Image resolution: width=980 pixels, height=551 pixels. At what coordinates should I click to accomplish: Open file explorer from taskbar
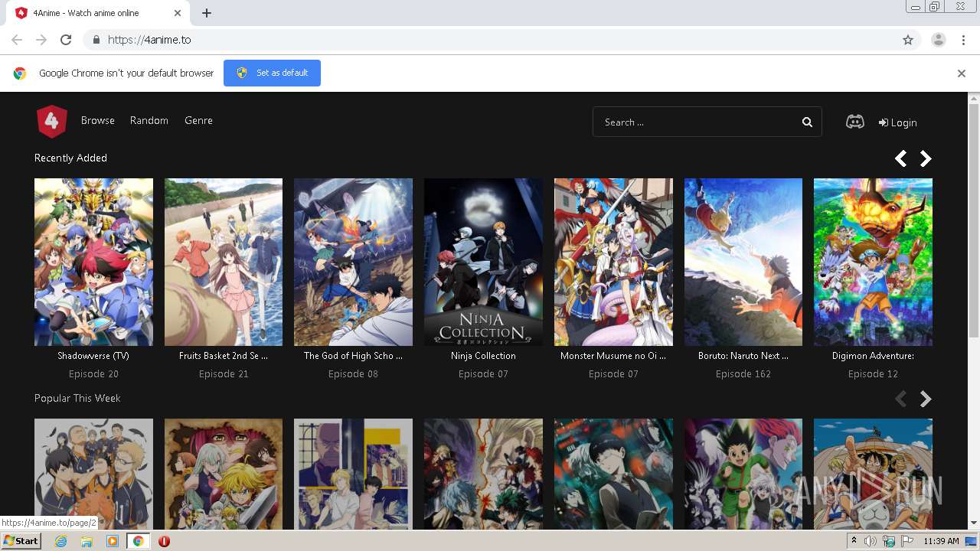(x=87, y=541)
